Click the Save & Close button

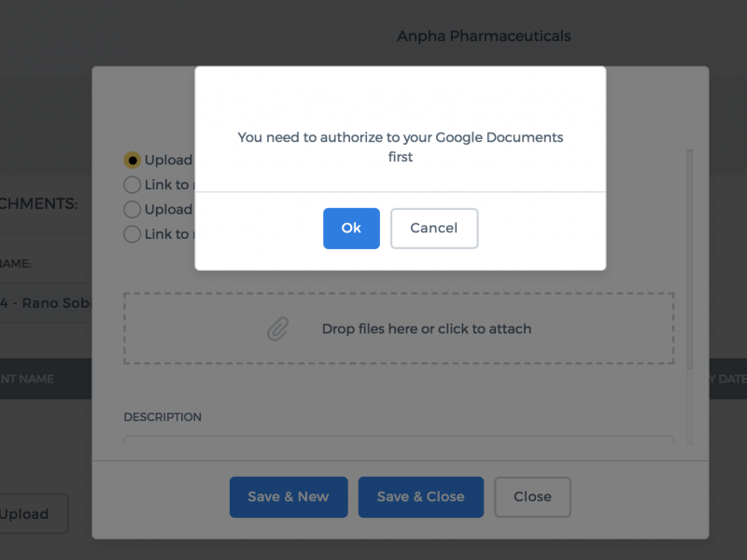coord(421,497)
